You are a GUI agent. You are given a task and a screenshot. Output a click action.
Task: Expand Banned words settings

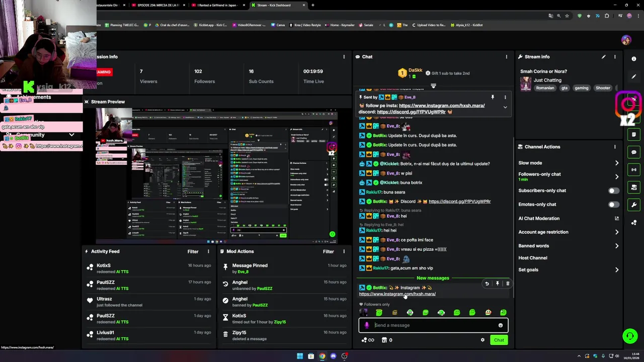(617, 246)
